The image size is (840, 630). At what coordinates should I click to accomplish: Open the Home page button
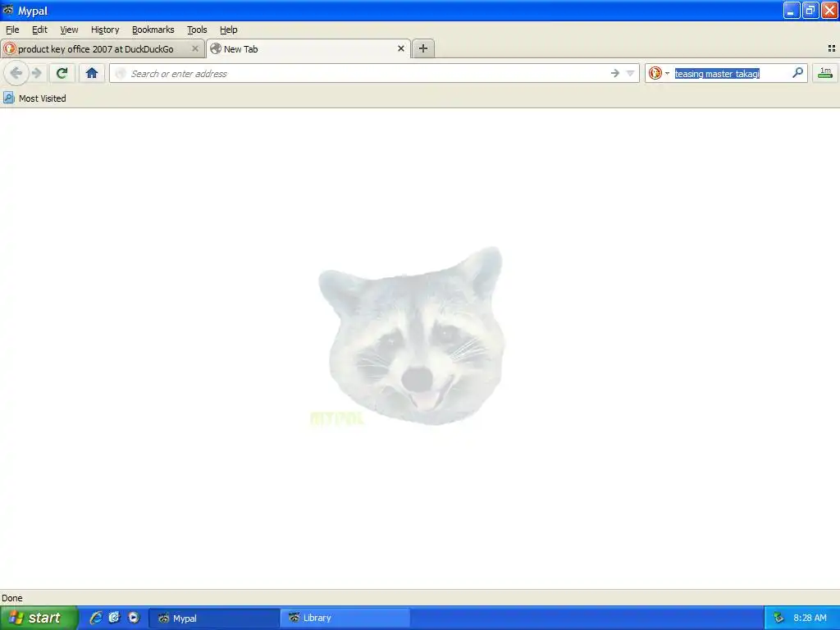coord(92,73)
